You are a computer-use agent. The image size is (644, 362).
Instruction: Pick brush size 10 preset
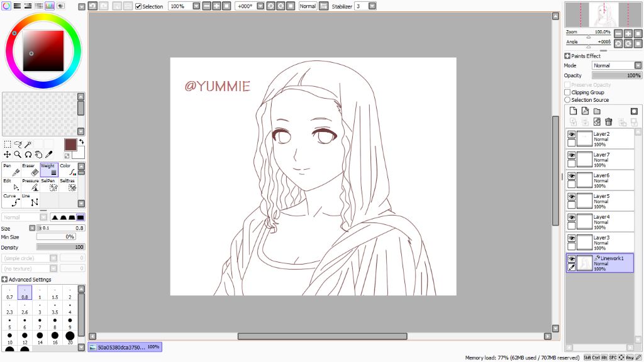pyautogui.click(x=10, y=338)
